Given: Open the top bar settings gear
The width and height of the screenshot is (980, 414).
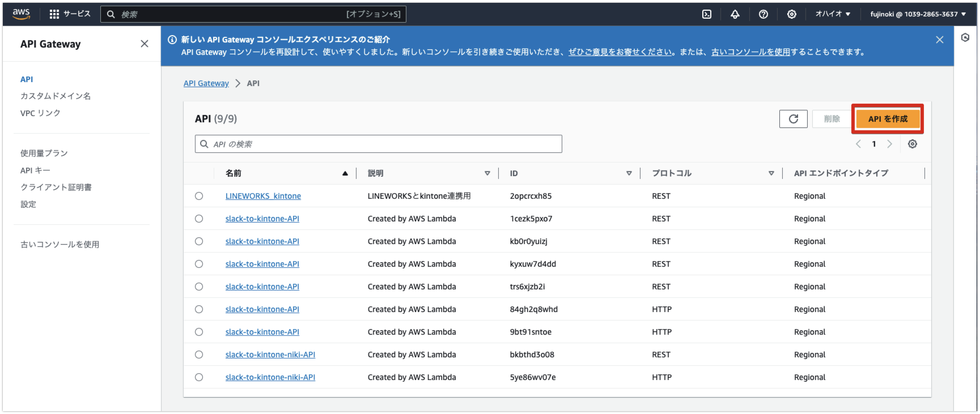Looking at the screenshot, I should [792, 14].
